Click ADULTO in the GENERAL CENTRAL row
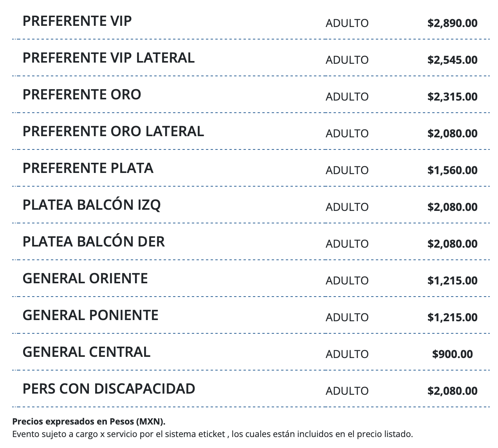This screenshot has width=498, height=448. point(347,354)
